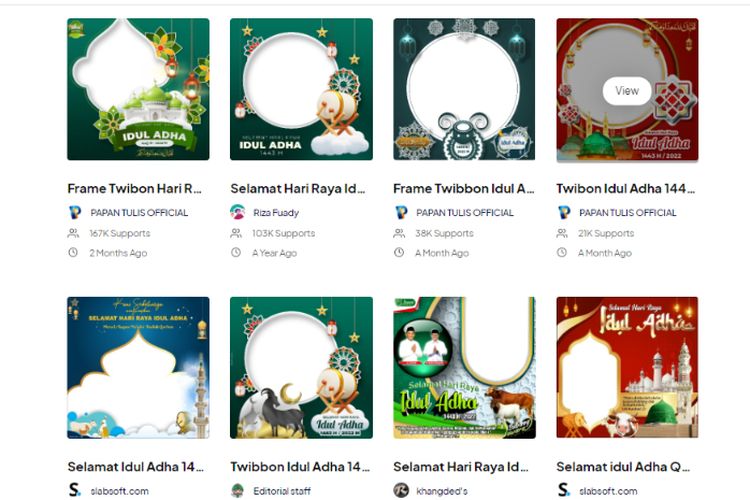Select the blue Selamat Hari Raya Idul Adha thumbnail
This screenshot has width=750, height=500.
[x=138, y=367]
